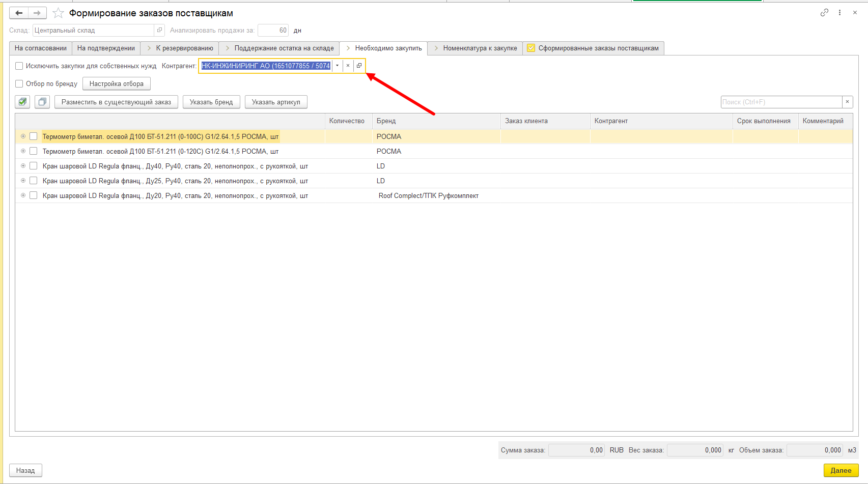This screenshot has width=868, height=484.
Task: Select checkbox for Кран шаровой Ду25
Action: 34,181
